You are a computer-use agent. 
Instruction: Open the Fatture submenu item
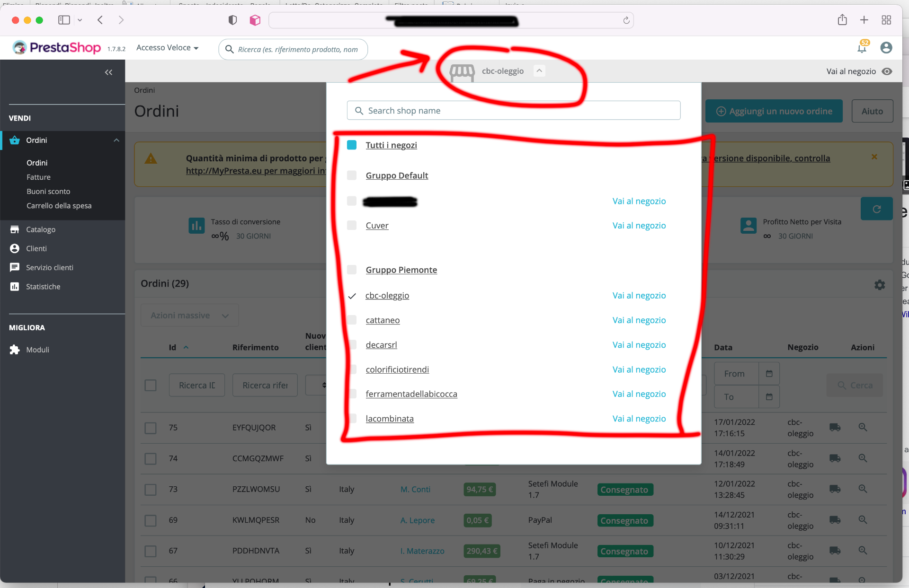pyautogui.click(x=38, y=177)
